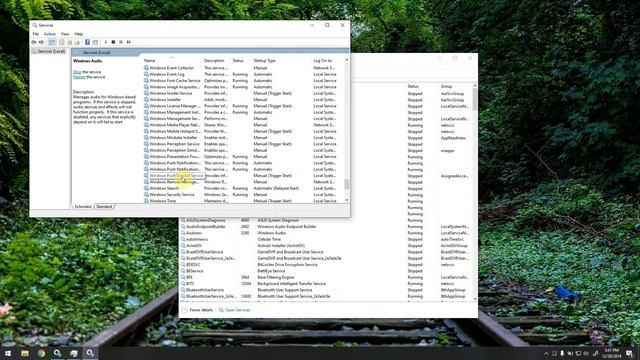
Task: Open File Explorer from taskbar
Action: [x=25, y=353]
